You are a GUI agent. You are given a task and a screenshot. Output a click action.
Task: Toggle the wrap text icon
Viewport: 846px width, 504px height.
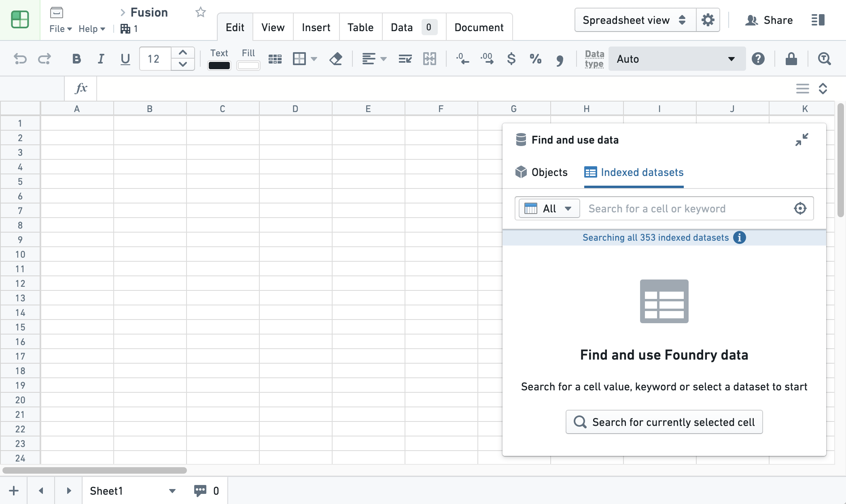tap(405, 59)
